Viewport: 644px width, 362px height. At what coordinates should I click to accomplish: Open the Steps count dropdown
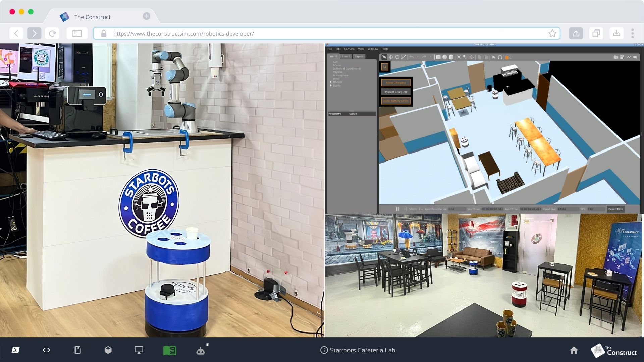pyautogui.click(x=422, y=209)
